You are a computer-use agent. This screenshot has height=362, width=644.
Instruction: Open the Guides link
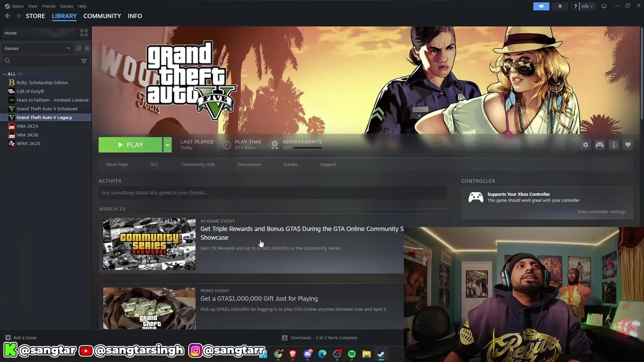point(290,164)
